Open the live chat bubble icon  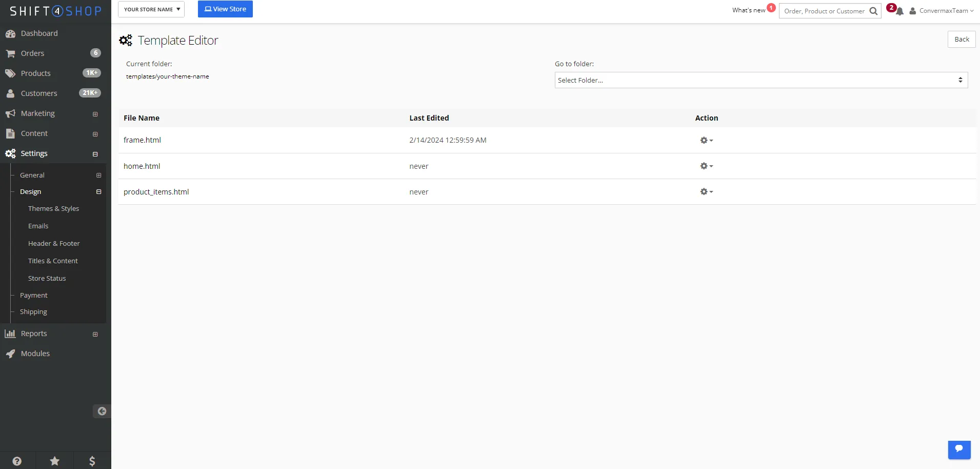coord(959,450)
